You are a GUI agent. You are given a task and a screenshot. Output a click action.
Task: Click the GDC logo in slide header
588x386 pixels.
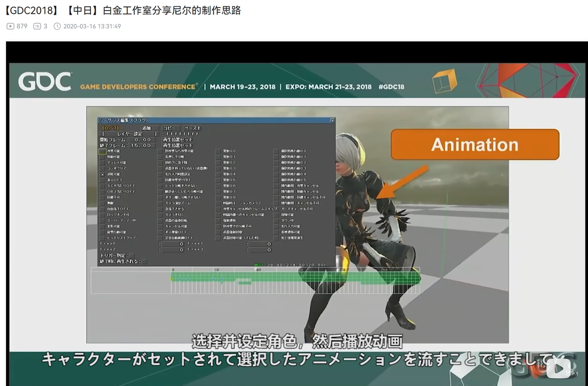(x=45, y=81)
